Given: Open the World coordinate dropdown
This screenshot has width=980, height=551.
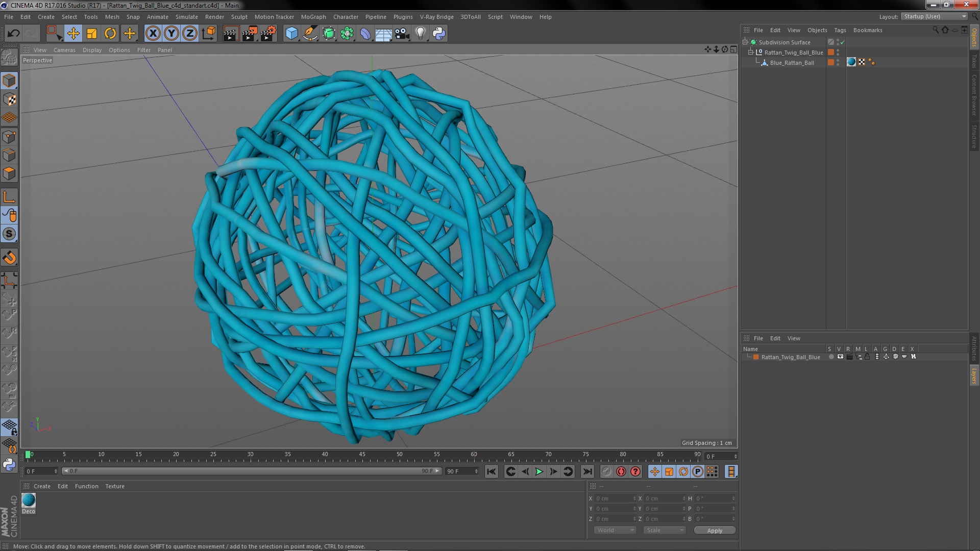Looking at the screenshot, I should tap(615, 530).
